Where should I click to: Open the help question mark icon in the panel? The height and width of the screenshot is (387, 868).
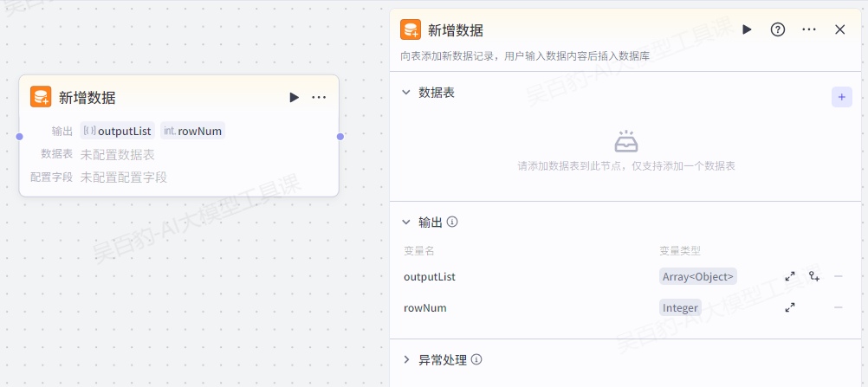pos(778,29)
